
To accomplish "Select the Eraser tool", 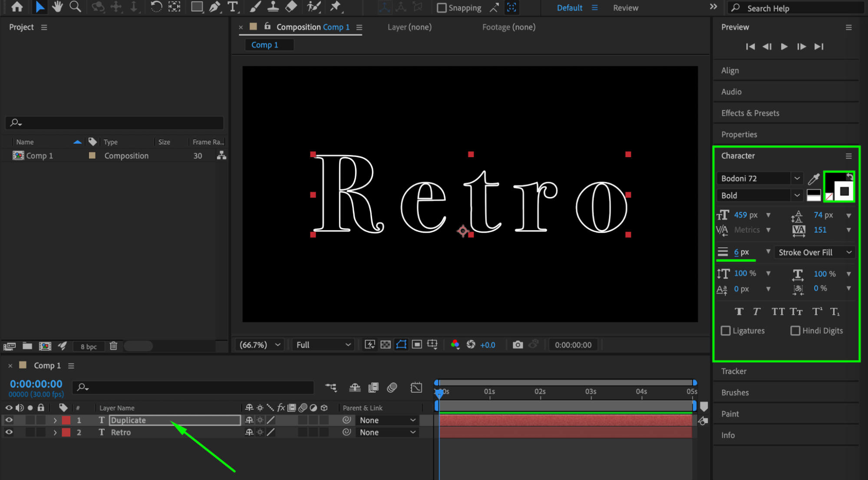I will (x=291, y=7).
